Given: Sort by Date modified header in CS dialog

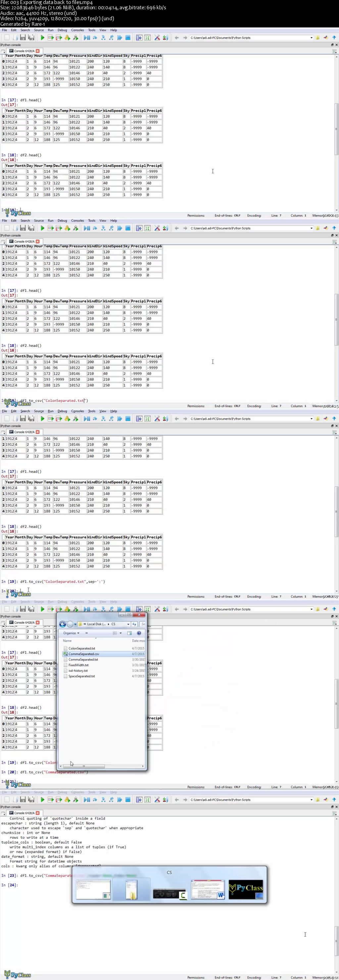Looking at the screenshot, I should click(138, 641).
